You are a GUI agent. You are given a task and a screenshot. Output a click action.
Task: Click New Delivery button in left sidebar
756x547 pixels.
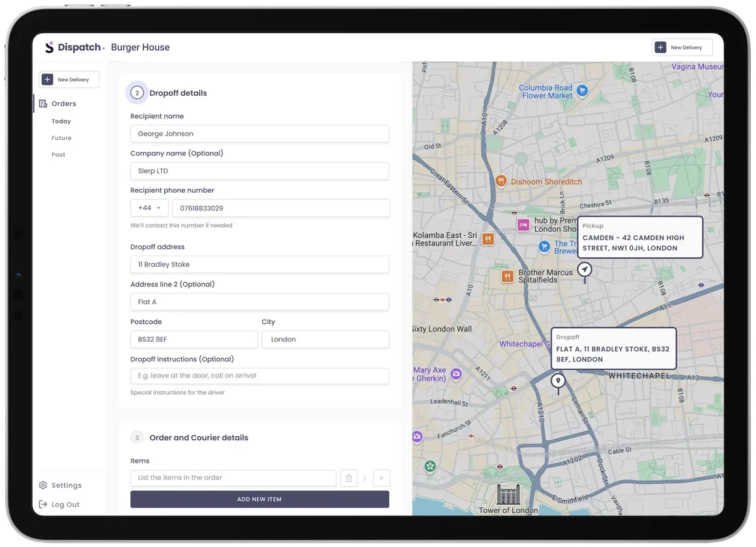[69, 79]
